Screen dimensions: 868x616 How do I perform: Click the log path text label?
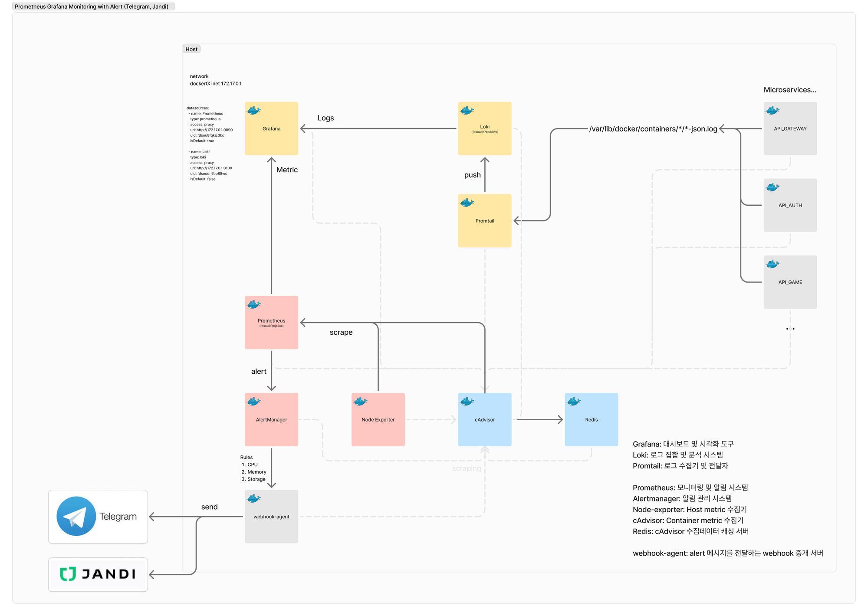point(653,129)
